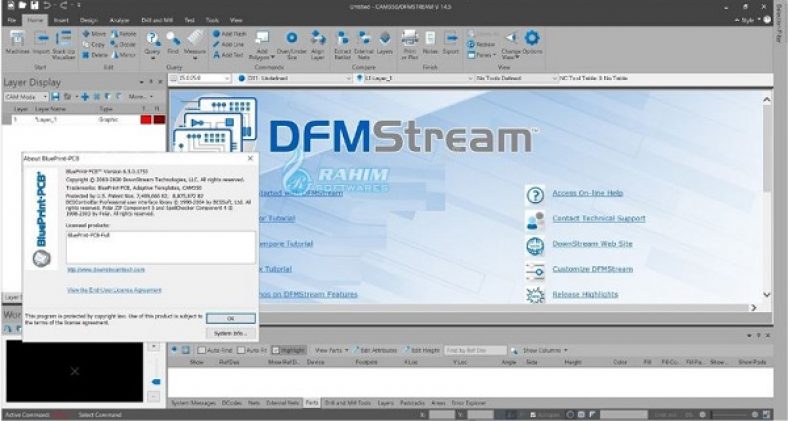The image size is (788, 421).
Task: Click the welcome page vertical scrollbar
Action: point(766,196)
